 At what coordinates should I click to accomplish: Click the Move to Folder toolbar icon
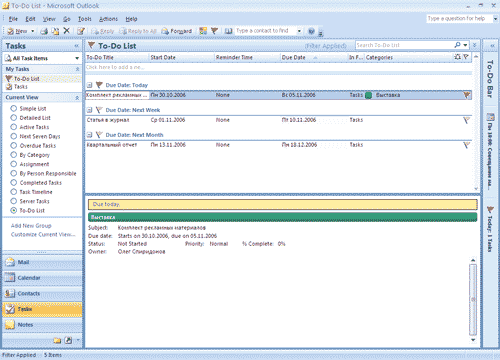tap(55, 31)
